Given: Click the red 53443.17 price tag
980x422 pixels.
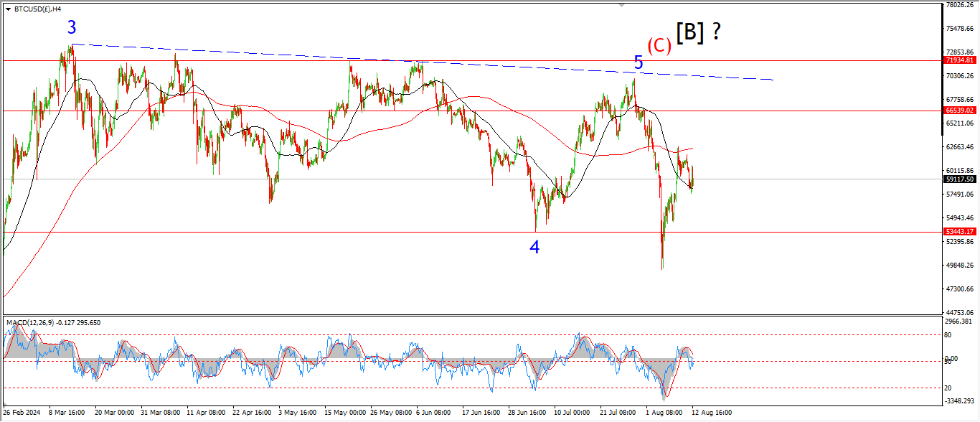Looking at the screenshot, I should 959,232.
